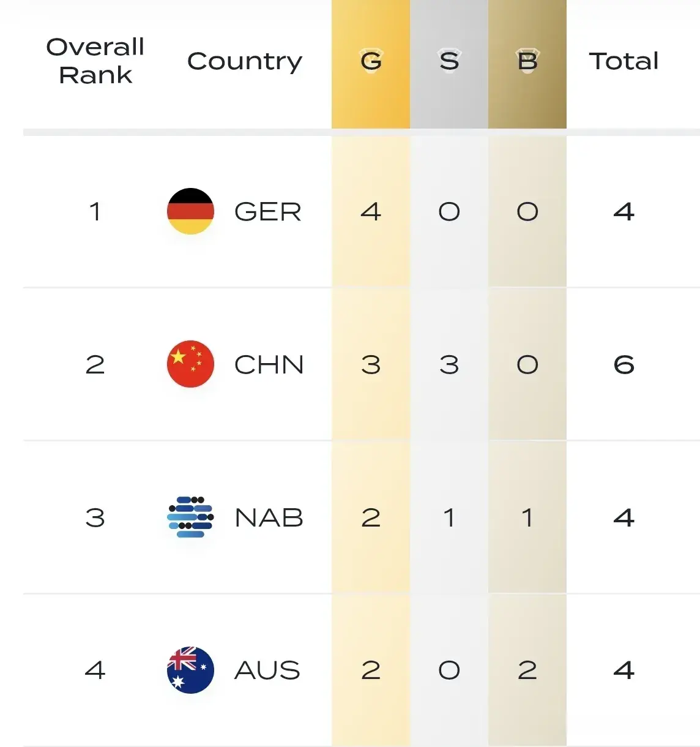Click the gold medal G header icon
Viewport: 700px width, 747px height.
pos(371,61)
